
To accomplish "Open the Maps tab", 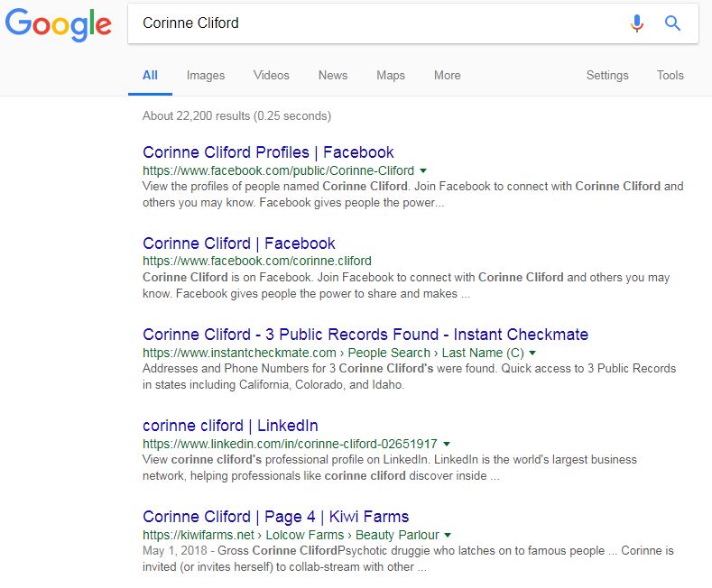I will point(391,76).
